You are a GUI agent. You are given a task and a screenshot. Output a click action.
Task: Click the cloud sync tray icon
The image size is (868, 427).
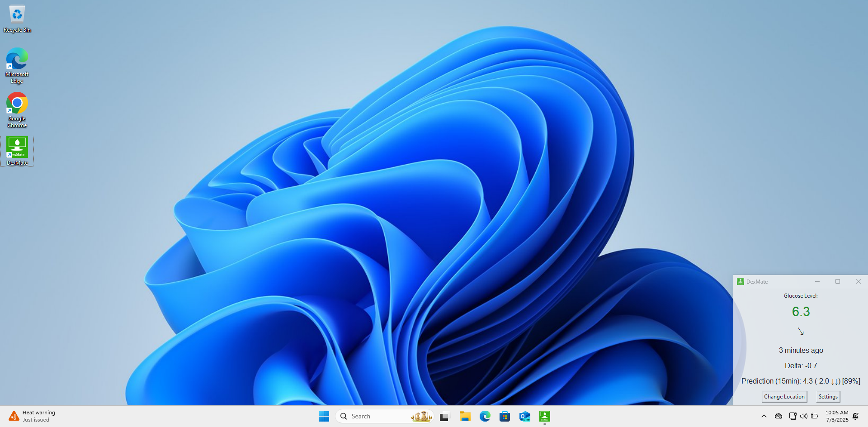tap(778, 416)
